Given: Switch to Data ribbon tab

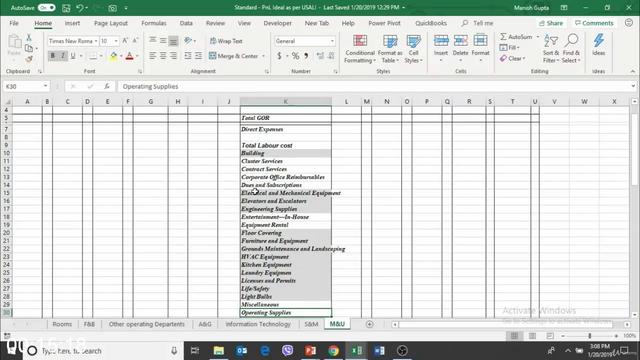Looking at the screenshot, I should tap(186, 23).
